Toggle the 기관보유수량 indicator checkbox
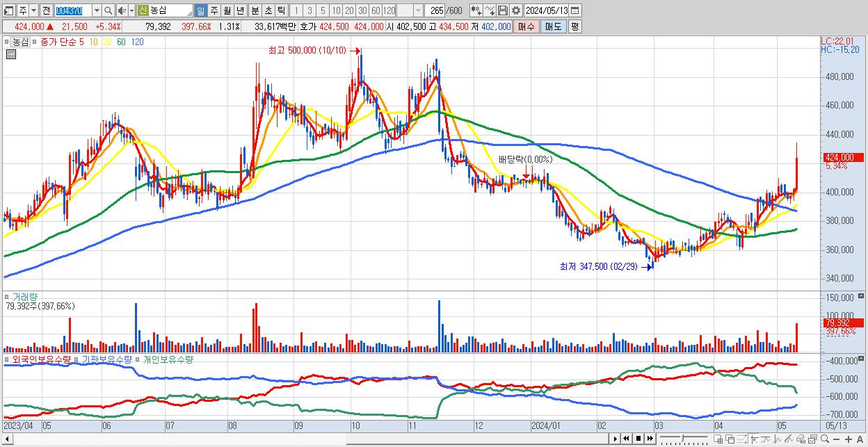Screen dimensions: 868x447 pos(77,359)
